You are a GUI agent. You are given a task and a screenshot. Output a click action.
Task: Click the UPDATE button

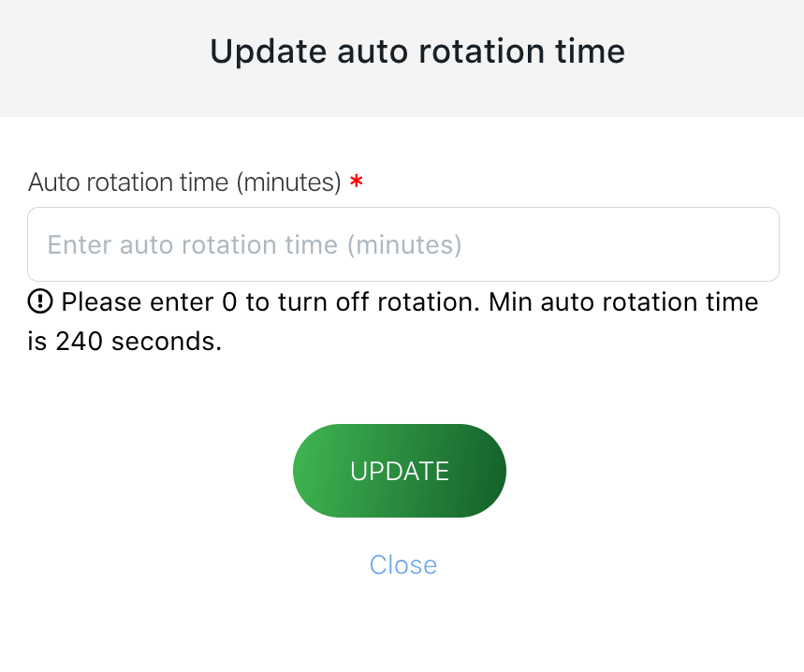tap(400, 471)
